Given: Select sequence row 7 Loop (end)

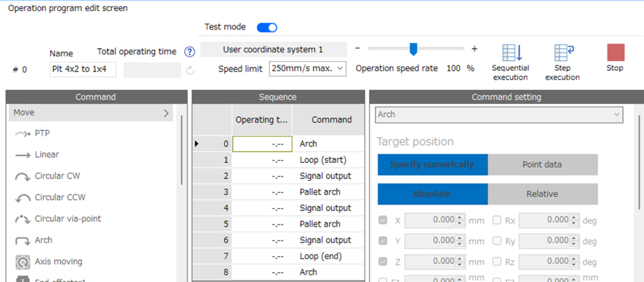Looking at the screenshot, I should pyautogui.click(x=279, y=256).
